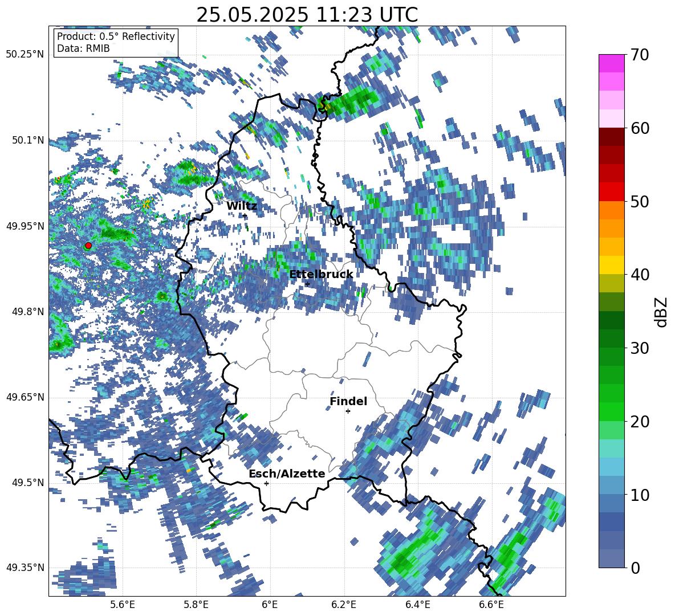Click the 6°E longitude label
This screenshot has width=675, height=616.
pos(270,605)
